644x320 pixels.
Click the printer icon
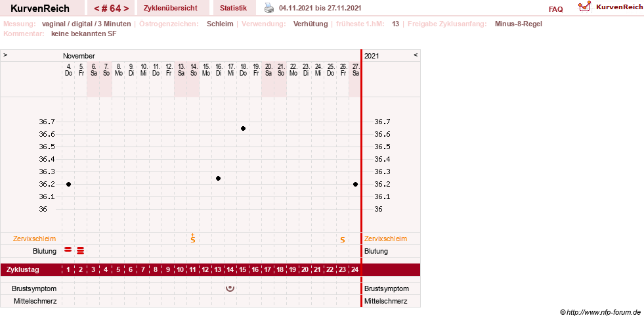pyautogui.click(x=268, y=8)
